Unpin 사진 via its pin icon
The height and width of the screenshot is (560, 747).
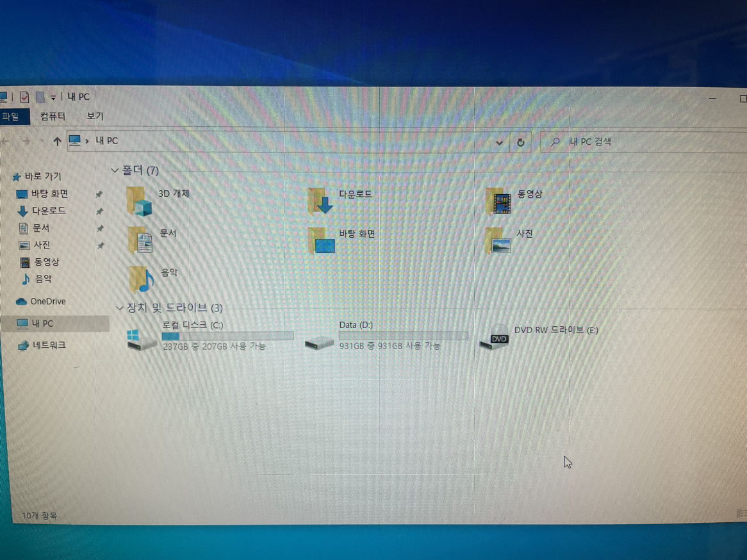click(101, 246)
